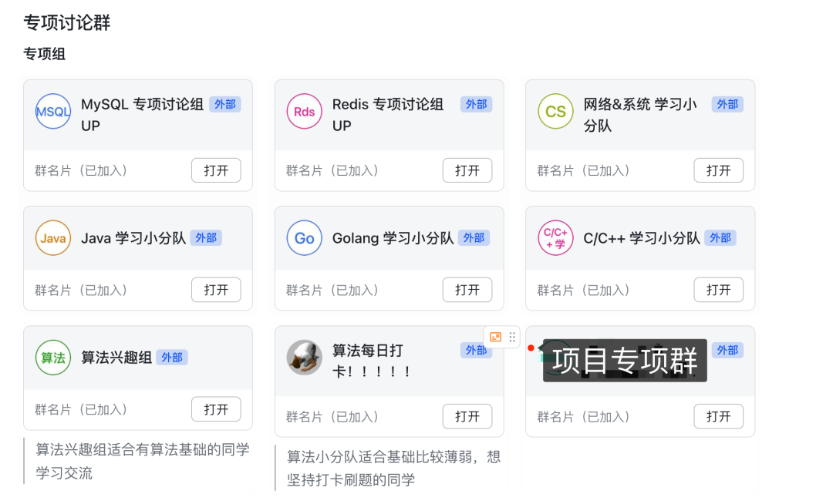Click the 算法每日打卡 photo avatar
Viewport: 833px width, 504px height.
pos(305,358)
